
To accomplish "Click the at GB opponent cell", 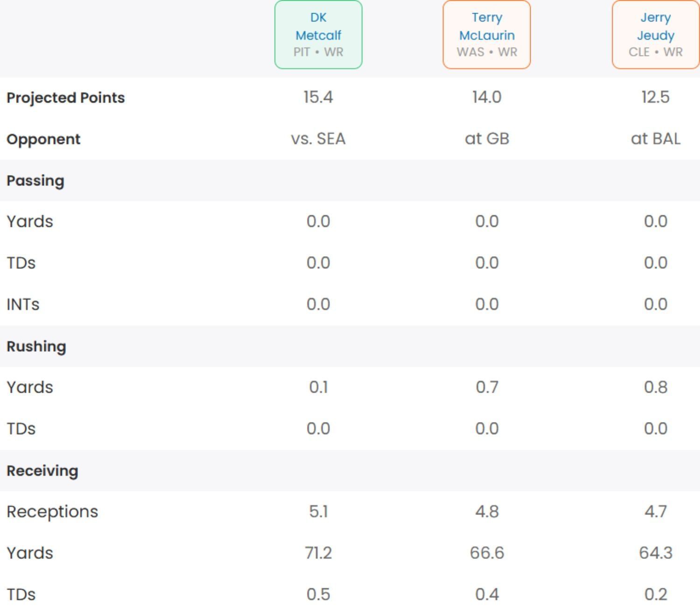I will (487, 139).
